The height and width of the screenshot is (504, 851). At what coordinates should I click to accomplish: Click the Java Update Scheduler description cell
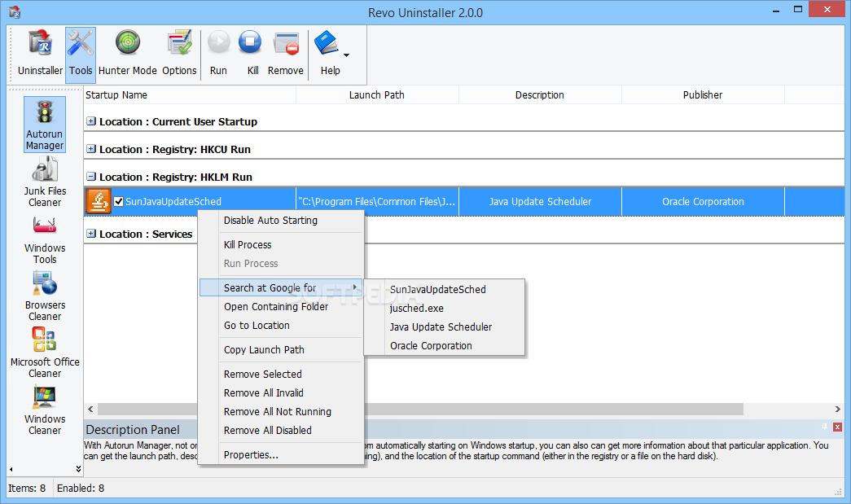pos(540,202)
